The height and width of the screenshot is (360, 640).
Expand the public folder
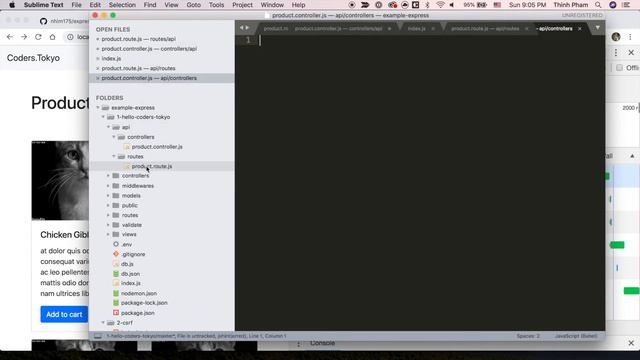point(109,205)
